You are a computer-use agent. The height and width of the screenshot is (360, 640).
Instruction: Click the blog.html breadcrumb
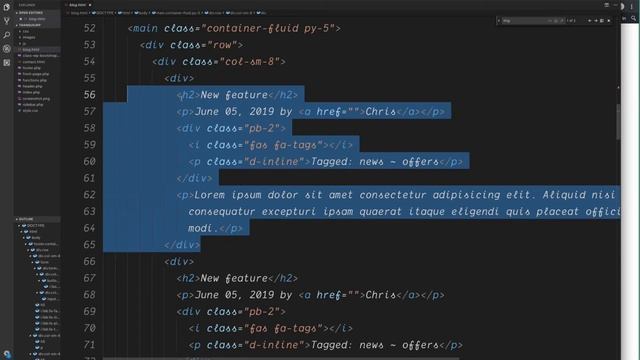(79, 13)
